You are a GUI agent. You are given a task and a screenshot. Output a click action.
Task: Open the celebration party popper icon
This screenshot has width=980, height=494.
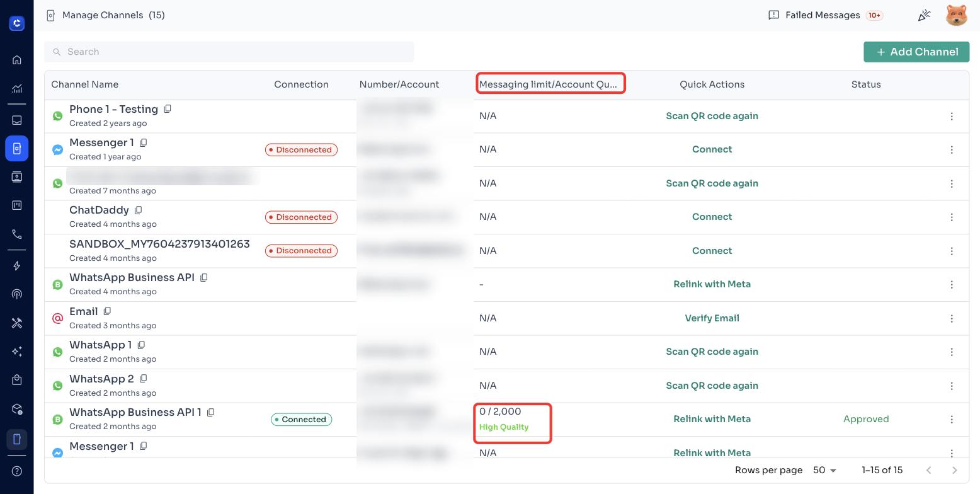coord(924,15)
